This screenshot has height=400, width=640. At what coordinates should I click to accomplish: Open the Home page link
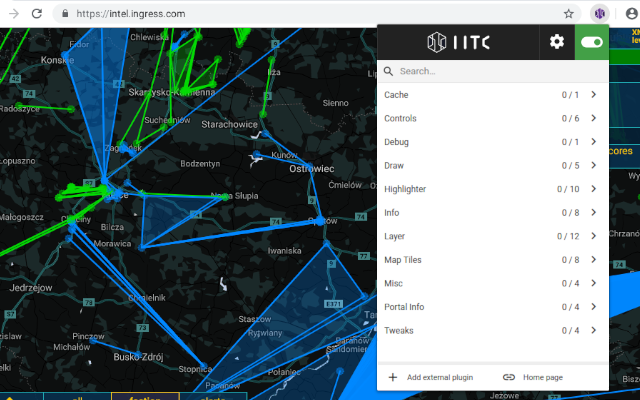pos(542,377)
